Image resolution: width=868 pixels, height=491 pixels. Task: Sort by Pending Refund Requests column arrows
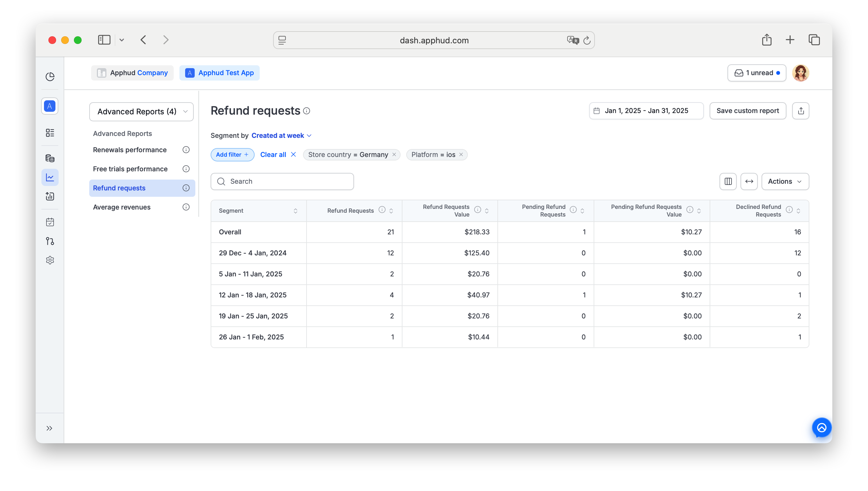pos(582,211)
